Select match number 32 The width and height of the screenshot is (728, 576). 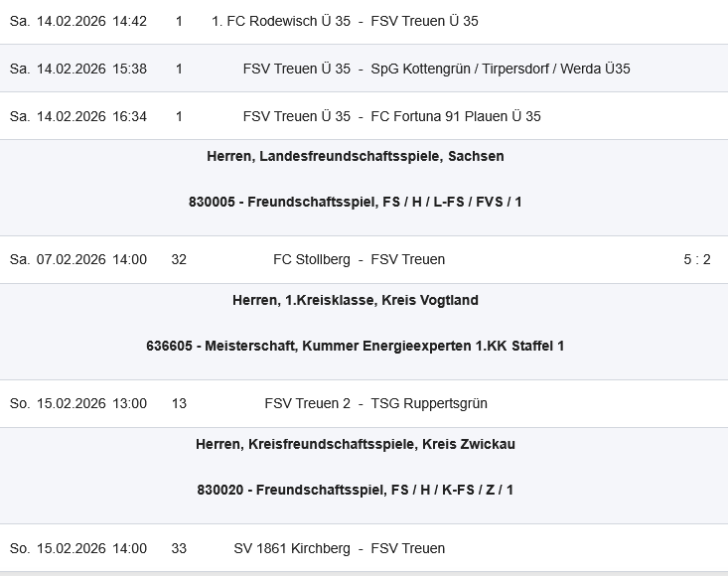[179, 259]
